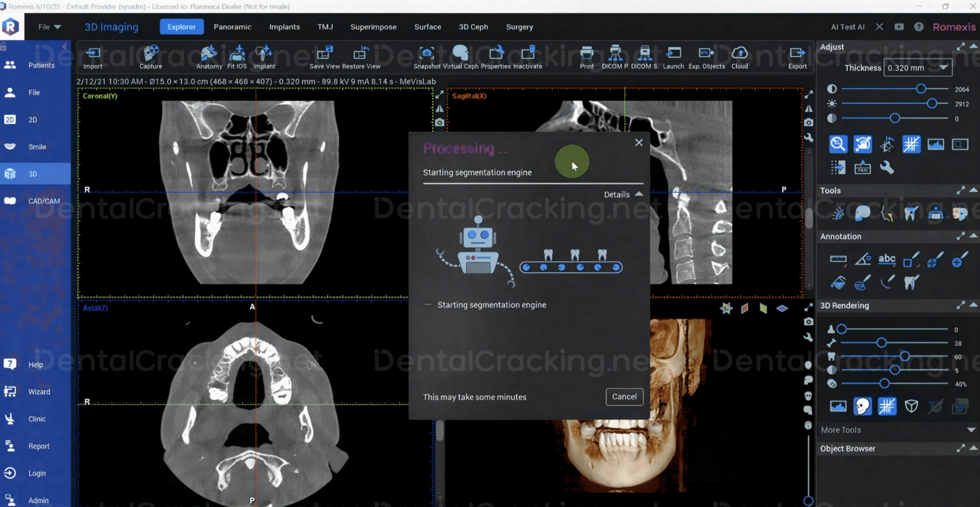This screenshot has height=507, width=980.
Task: Toggle the crosshair grid button in Adjust panel
Action: [x=911, y=144]
